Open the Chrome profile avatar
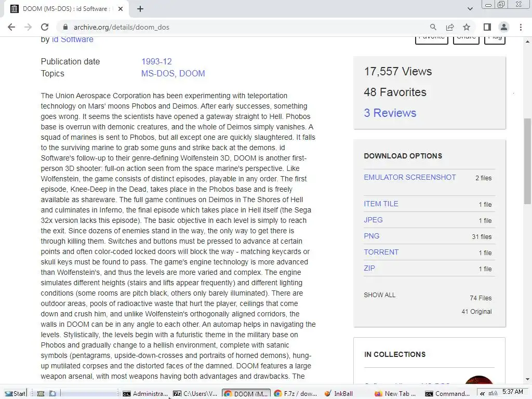 click(x=504, y=27)
